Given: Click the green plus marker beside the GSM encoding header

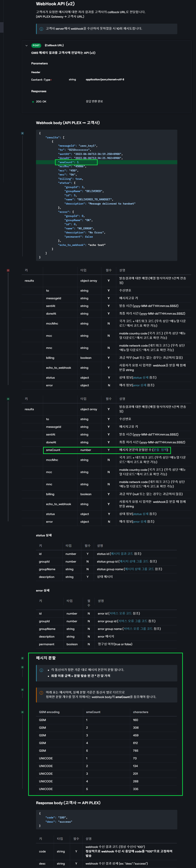Looking at the screenshot, I should point(23,712).
